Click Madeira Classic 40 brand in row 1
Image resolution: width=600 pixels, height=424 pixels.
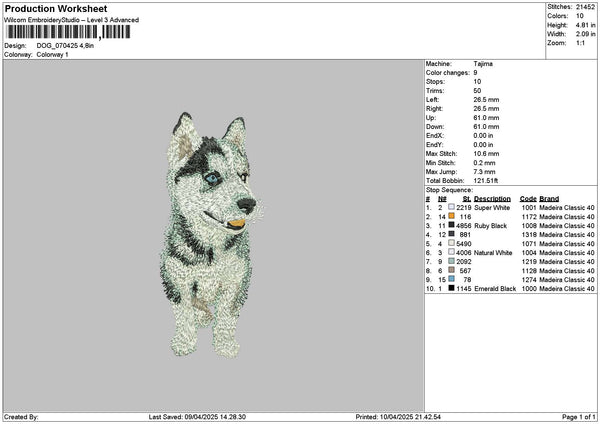pyautogui.click(x=567, y=208)
